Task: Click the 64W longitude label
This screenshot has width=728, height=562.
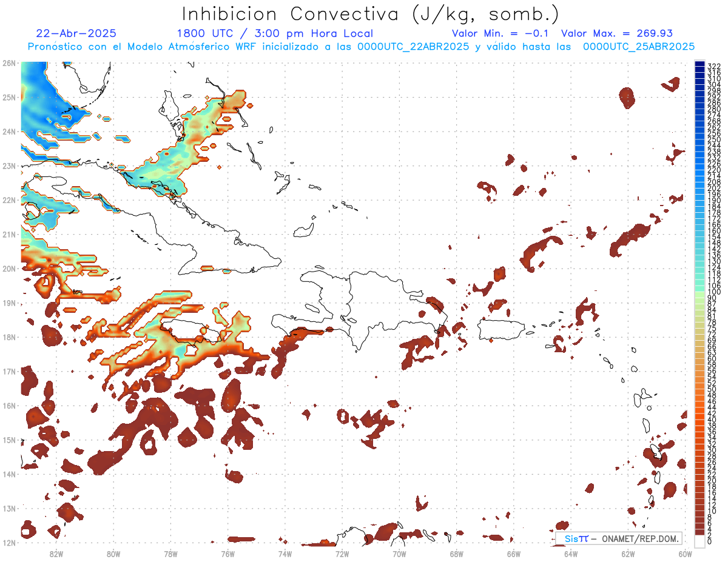Action: point(571,554)
